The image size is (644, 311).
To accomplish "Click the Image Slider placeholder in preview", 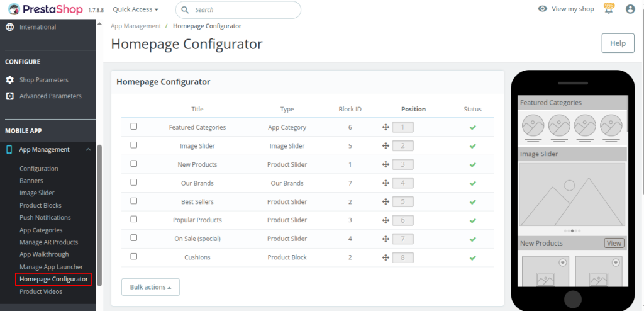I will (572, 194).
